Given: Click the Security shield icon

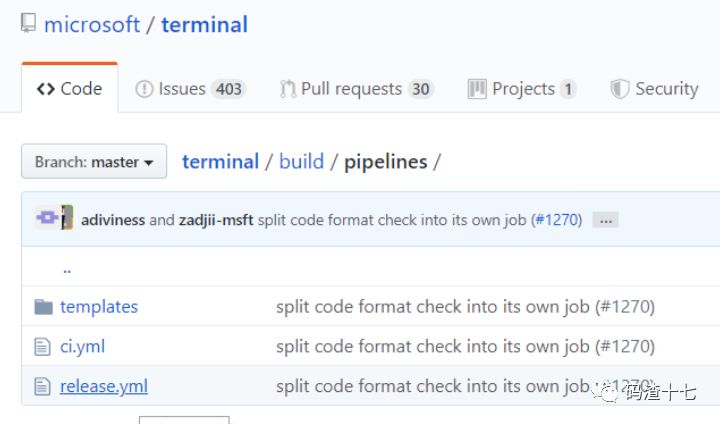Looking at the screenshot, I should pos(619,89).
